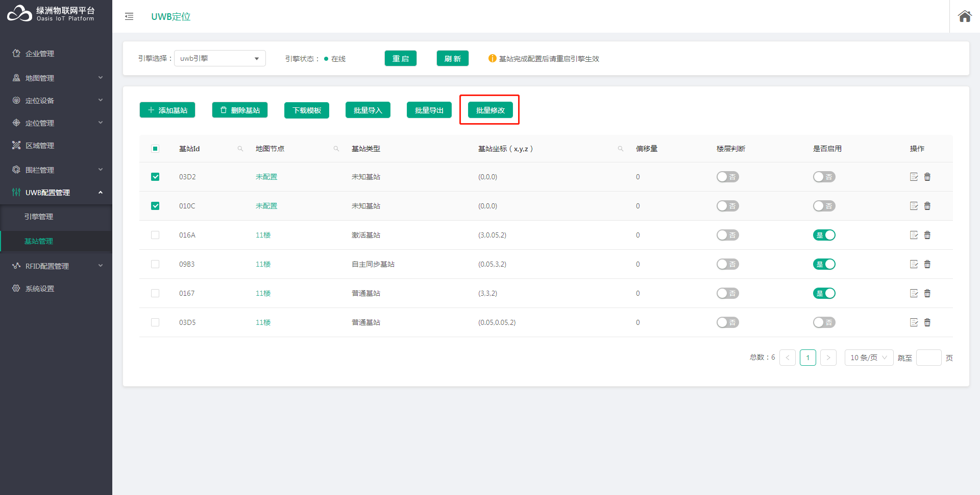Uncheck the 010C row checkbox
The image size is (980, 495).
155,206
